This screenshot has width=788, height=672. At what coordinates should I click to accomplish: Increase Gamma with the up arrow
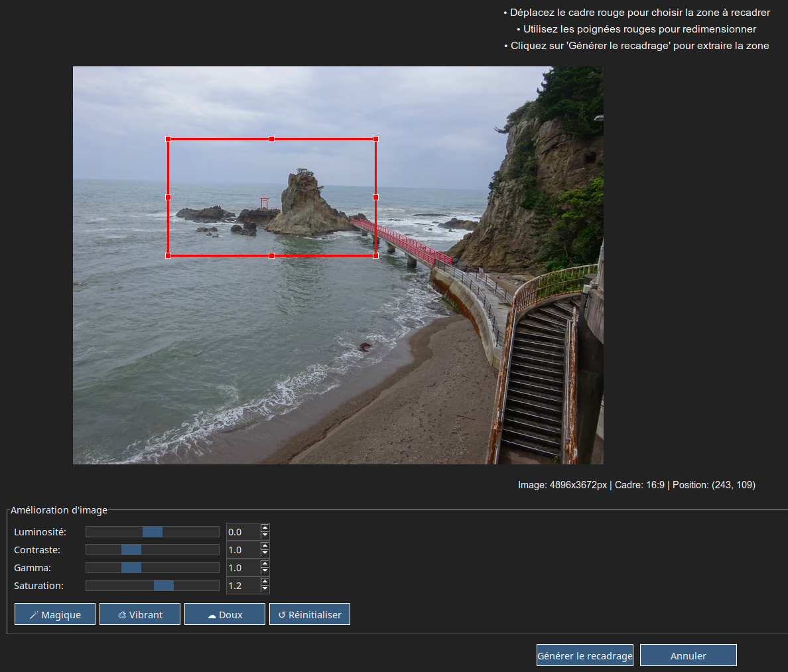click(265, 565)
